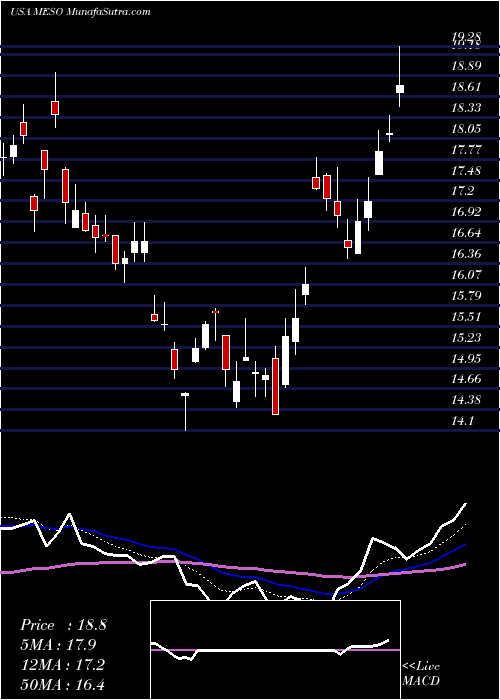Click the 16.36 price axis label
Image resolution: width=500 pixels, height=700 pixels.
tap(466, 254)
